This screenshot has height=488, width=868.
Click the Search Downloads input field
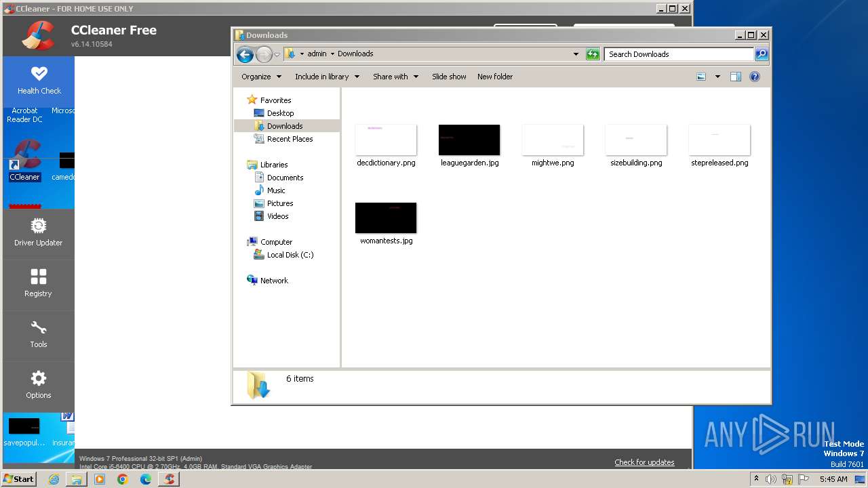click(679, 54)
